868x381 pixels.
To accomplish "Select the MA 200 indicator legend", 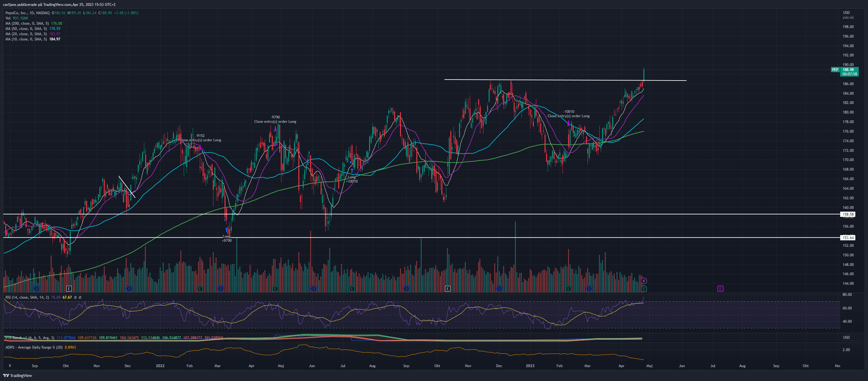I will coord(34,23).
